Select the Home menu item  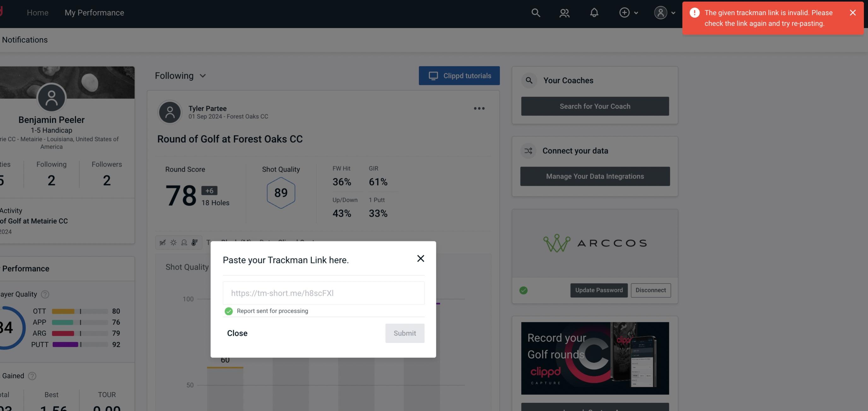[x=38, y=12]
